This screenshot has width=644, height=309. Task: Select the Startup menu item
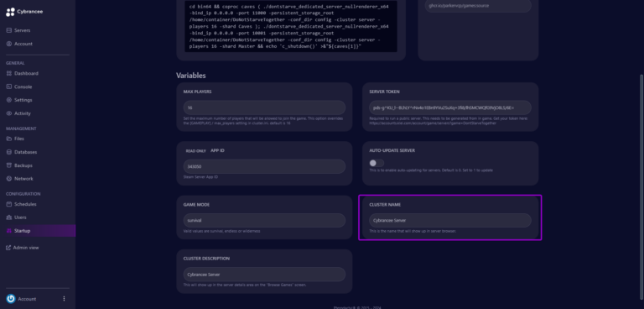pyautogui.click(x=38, y=231)
